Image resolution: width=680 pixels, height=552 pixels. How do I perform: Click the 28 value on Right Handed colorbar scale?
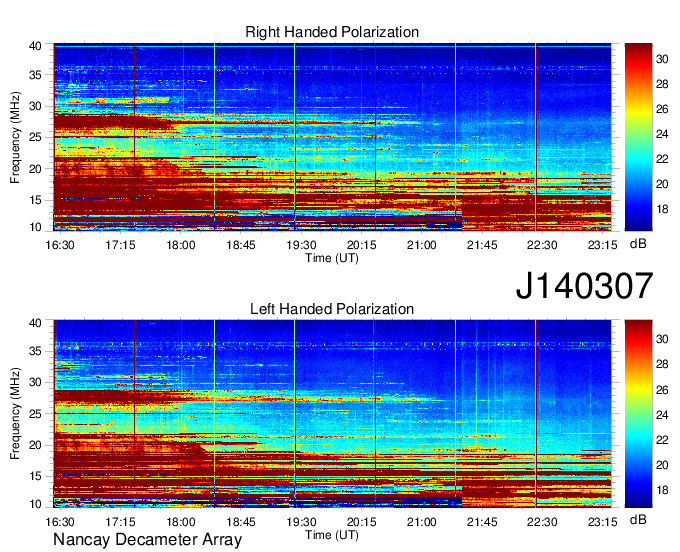point(662,84)
